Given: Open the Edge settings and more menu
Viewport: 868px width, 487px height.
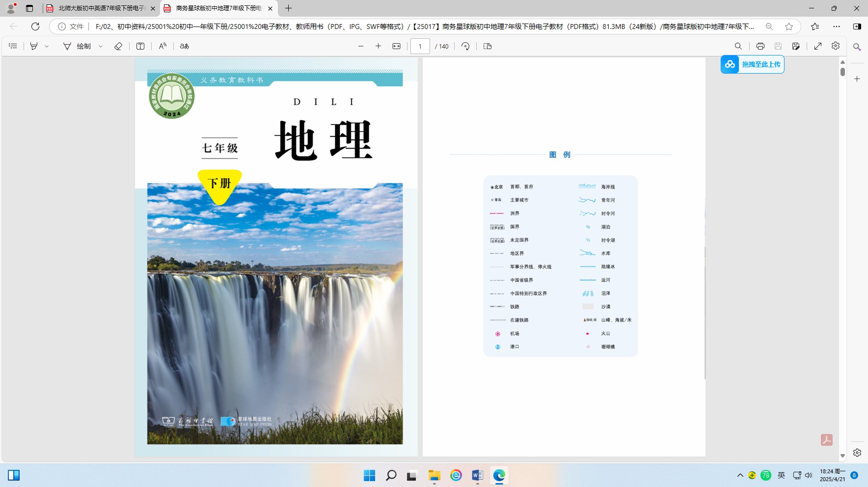Looking at the screenshot, I should (x=837, y=27).
